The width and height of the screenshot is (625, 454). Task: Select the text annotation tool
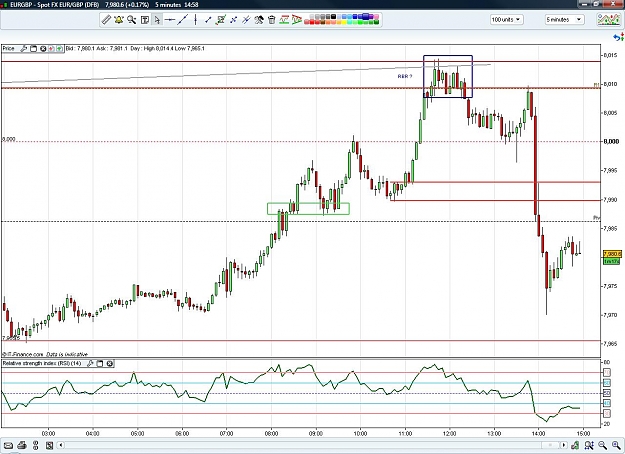point(145,20)
